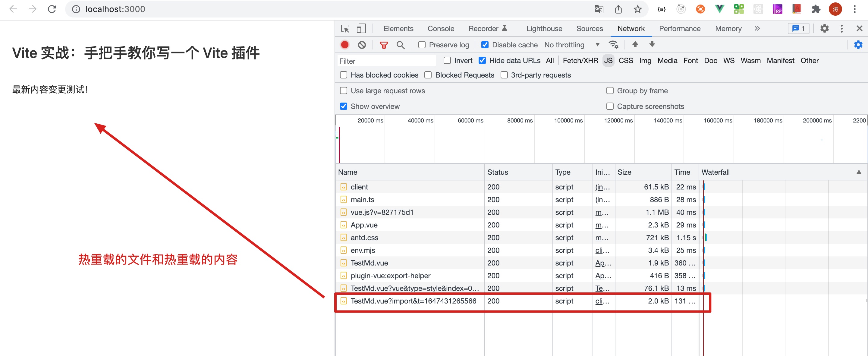Open the translate page icon

point(599,9)
